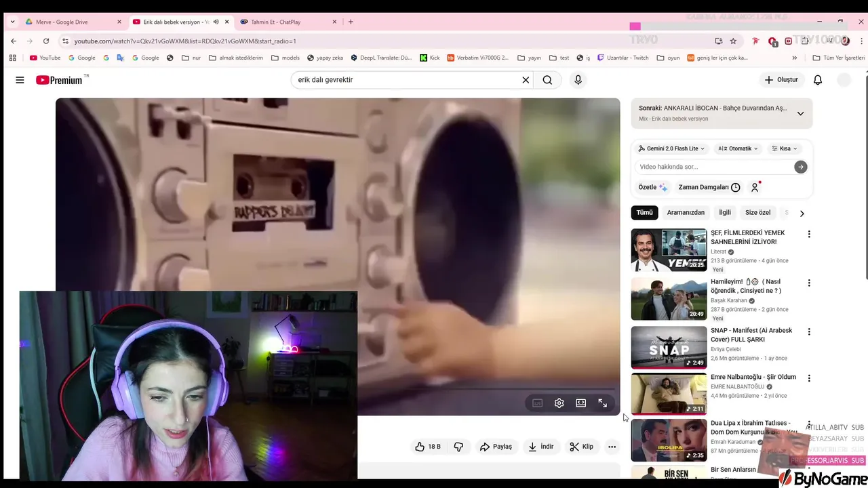Show more filter chips with the right arrow

pos(802,213)
